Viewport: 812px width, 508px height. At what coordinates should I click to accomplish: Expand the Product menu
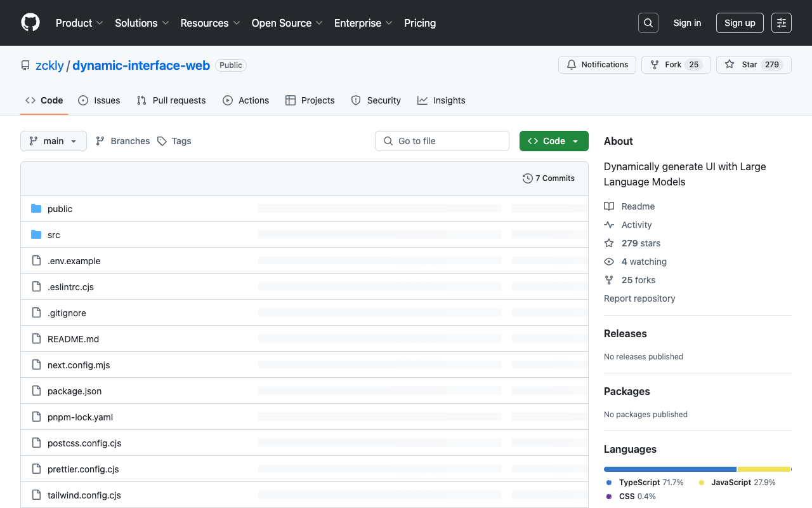coord(79,23)
